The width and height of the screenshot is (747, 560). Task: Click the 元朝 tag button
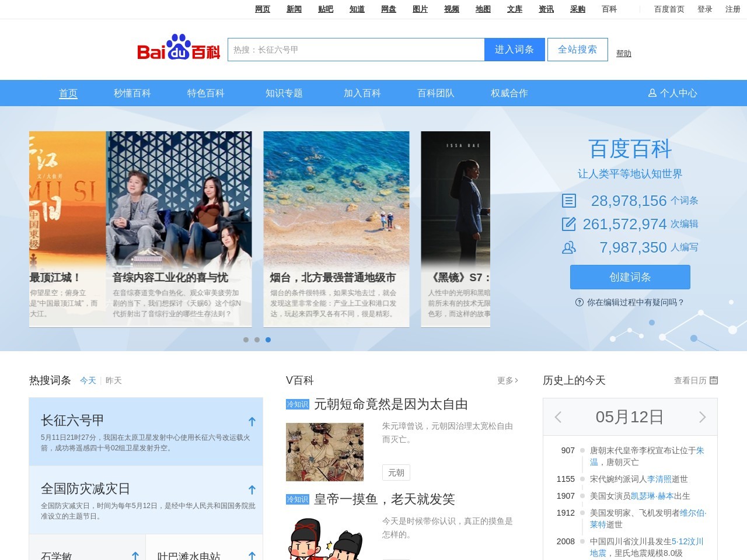[x=396, y=473]
